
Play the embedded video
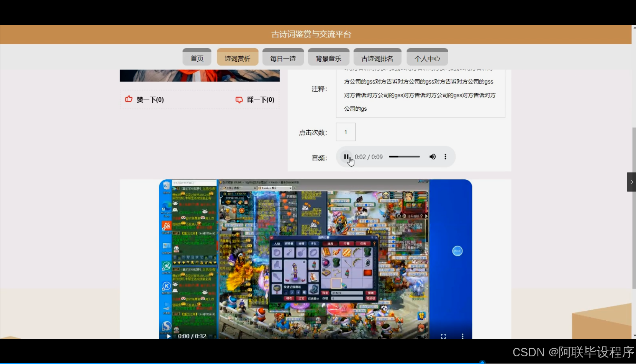[x=169, y=336]
